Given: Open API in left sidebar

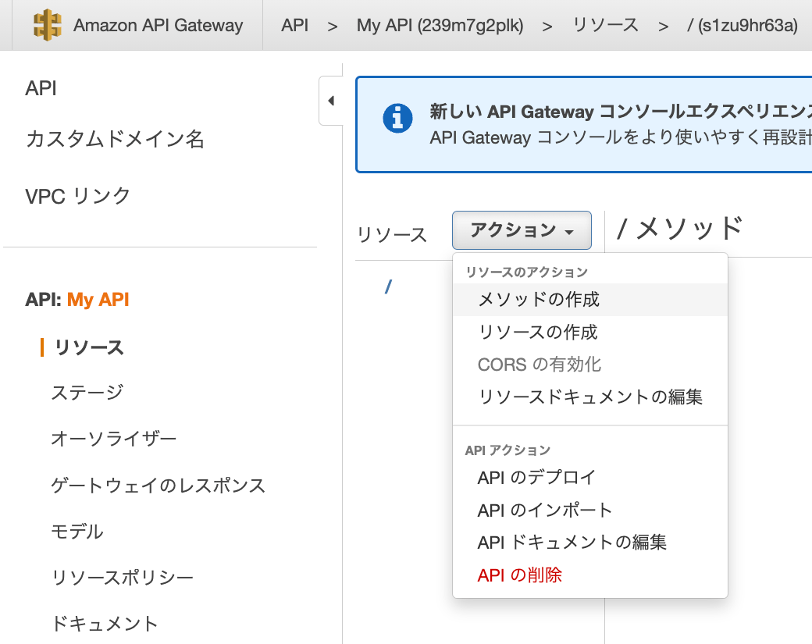Looking at the screenshot, I should [41, 88].
